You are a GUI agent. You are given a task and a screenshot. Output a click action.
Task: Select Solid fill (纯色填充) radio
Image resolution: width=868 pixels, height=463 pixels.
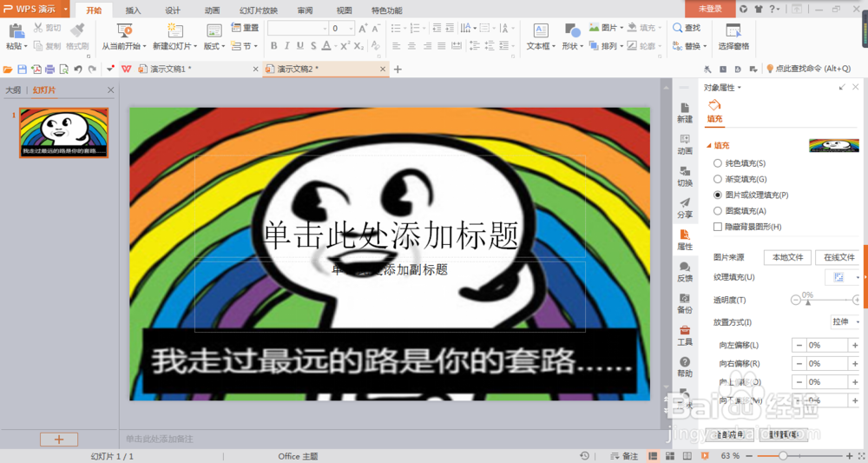(x=718, y=163)
